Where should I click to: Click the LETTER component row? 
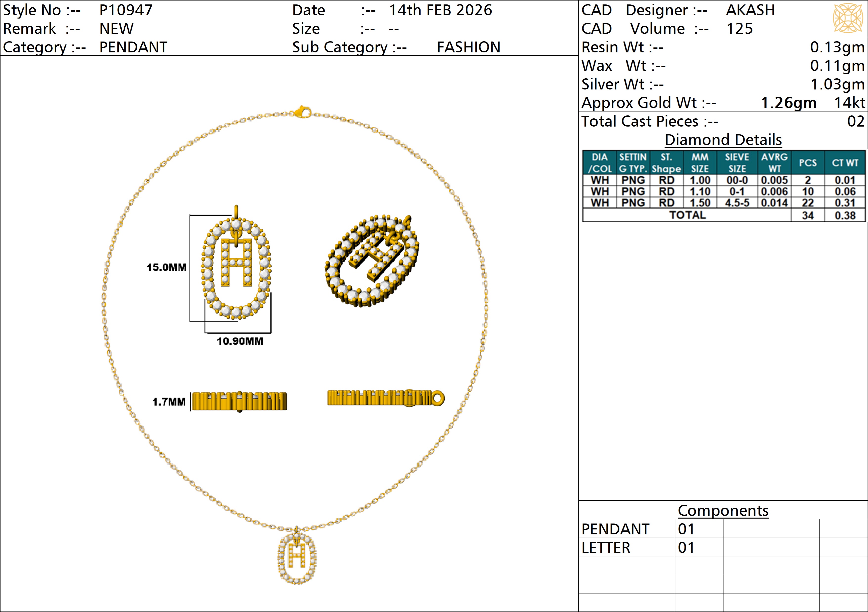tap(606, 548)
